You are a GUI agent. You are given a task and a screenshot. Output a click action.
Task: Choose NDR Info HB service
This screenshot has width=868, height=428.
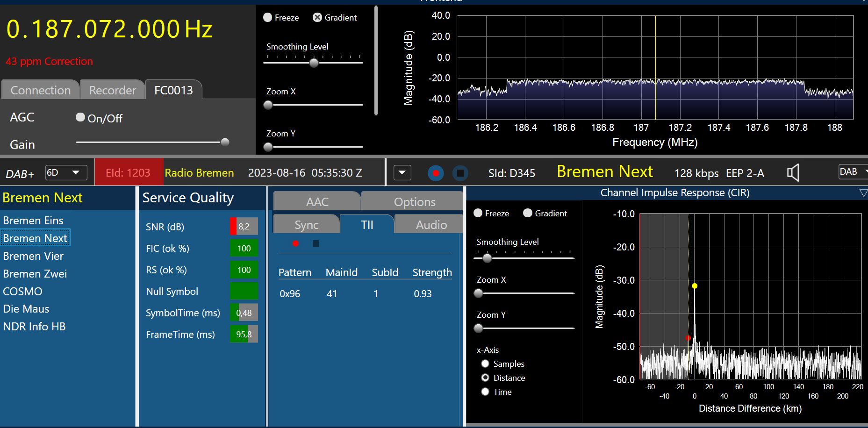point(34,327)
